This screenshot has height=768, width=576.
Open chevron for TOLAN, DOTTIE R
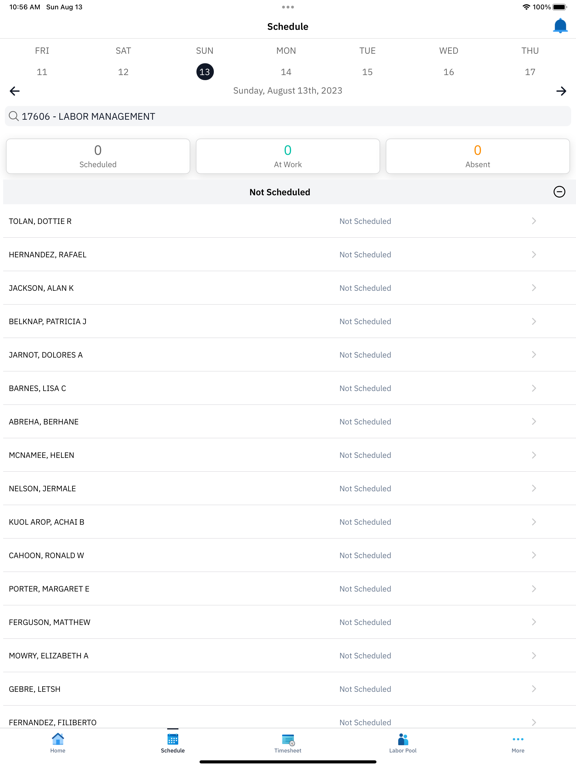534,221
